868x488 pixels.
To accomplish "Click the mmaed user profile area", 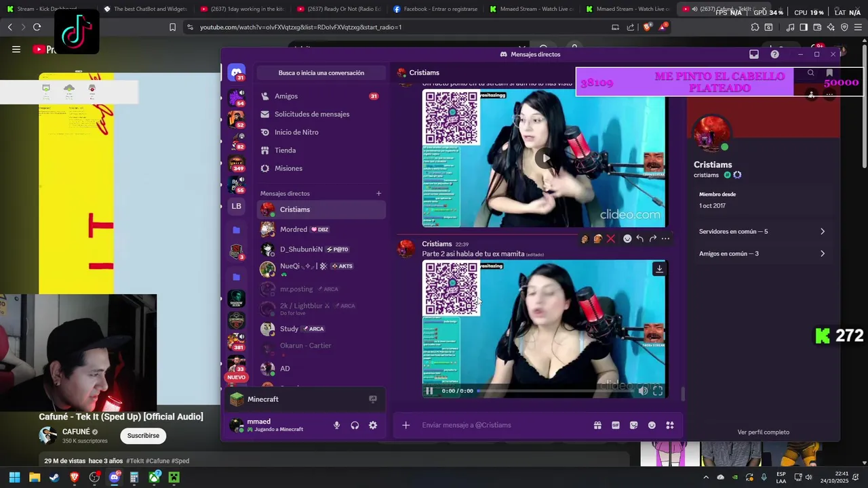I will tap(277, 425).
